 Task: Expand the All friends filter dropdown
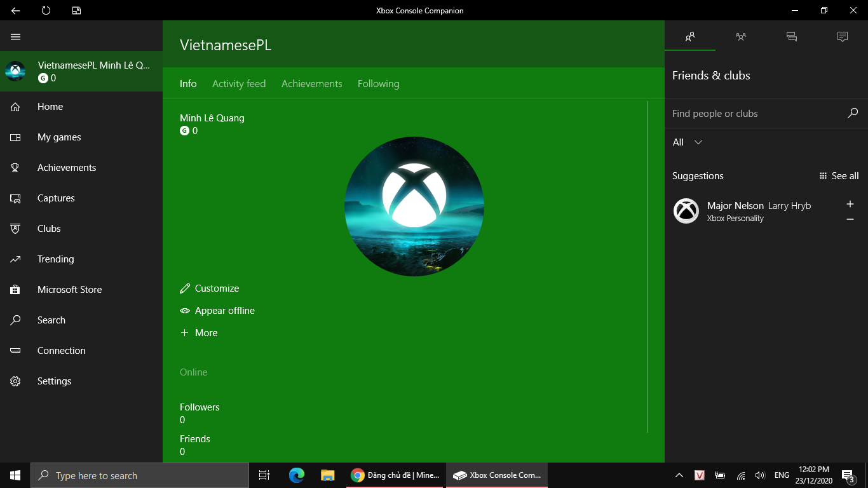688,142
